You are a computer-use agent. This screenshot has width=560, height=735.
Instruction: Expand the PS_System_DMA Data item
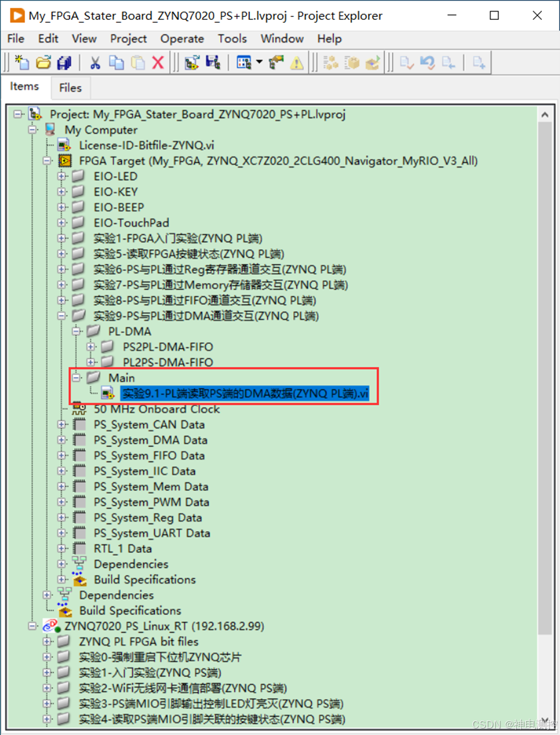[x=62, y=440]
